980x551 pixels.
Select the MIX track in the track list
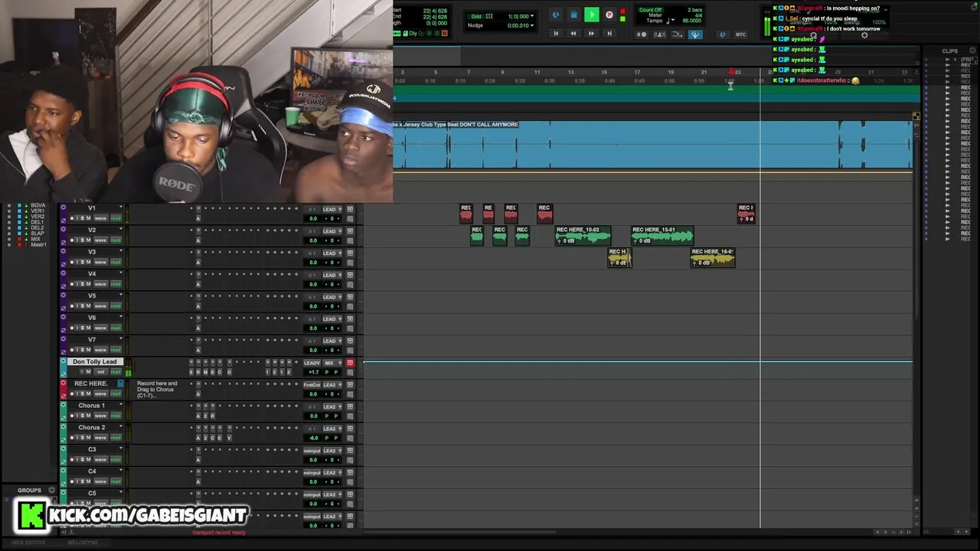35,239
